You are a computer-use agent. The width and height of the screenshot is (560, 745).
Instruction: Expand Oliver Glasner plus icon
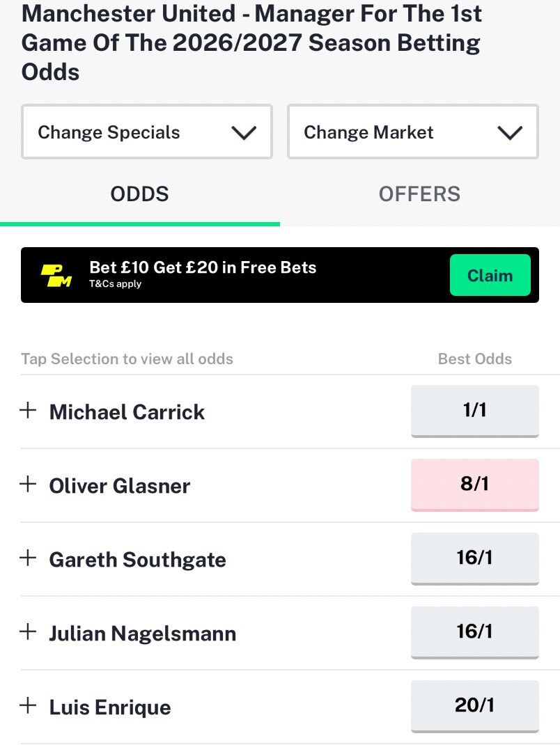pyautogui.click(x=28, y=484)
